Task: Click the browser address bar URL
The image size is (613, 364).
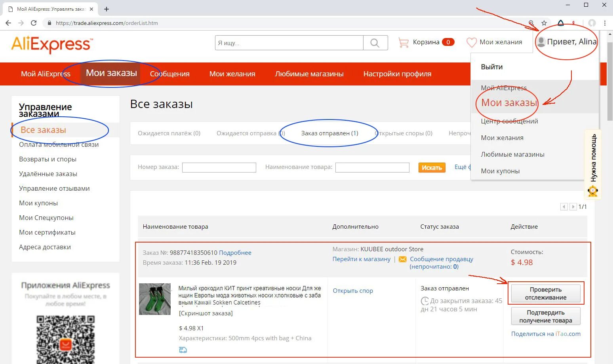Action: [x=107, y=23]
